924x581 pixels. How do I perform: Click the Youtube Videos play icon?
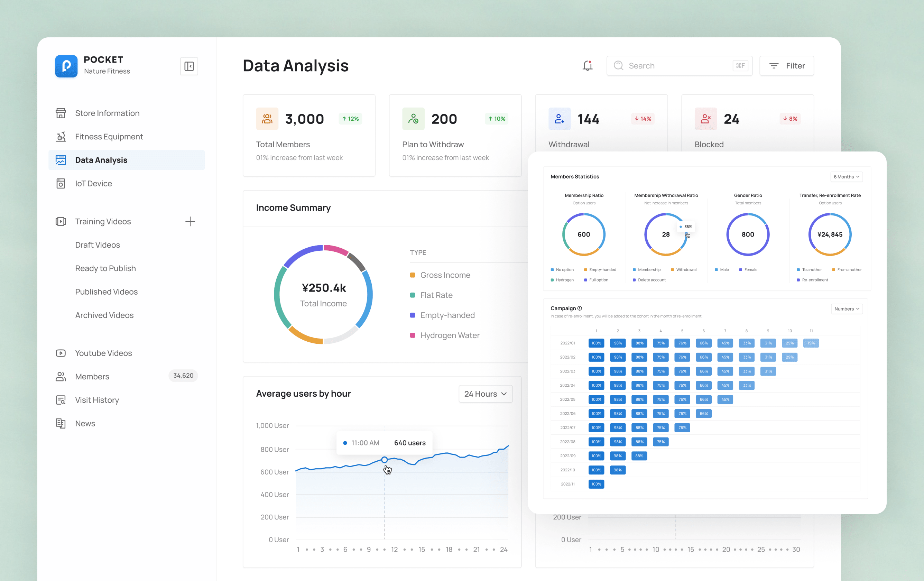pos(61,353)
